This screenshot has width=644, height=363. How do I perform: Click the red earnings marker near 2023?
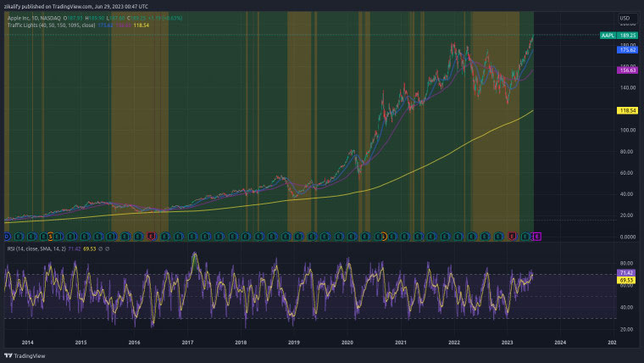[x=512, y=237]
